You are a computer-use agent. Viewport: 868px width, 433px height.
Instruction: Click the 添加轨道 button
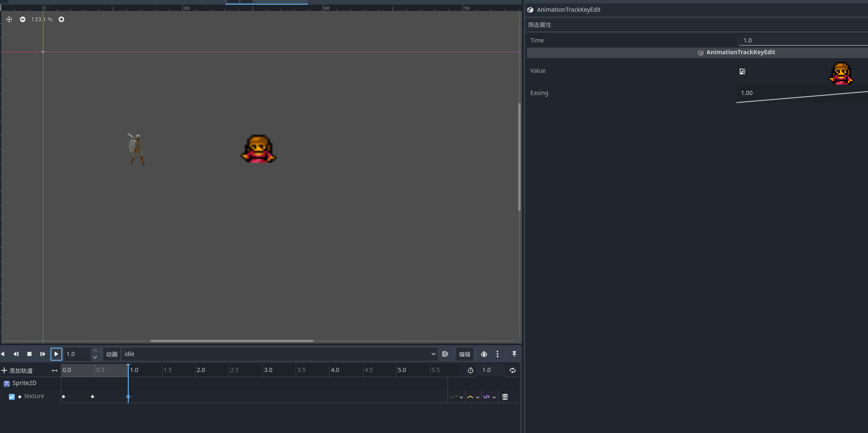(x=17, y=370)
